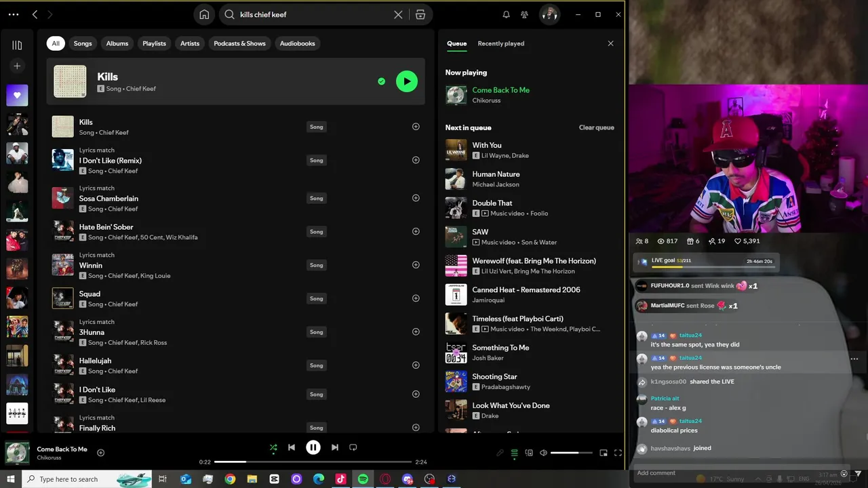Add Kills to Liked Songs plus icon
The image size is (868, 488).
(416, 127)
